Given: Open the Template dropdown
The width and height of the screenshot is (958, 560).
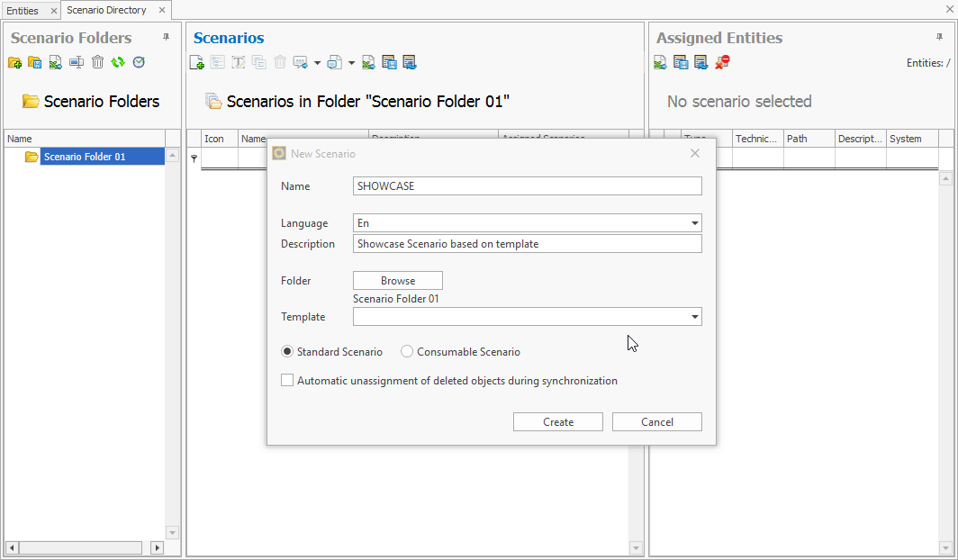Looking at the screenshot, I should click(x=694, y=316).
